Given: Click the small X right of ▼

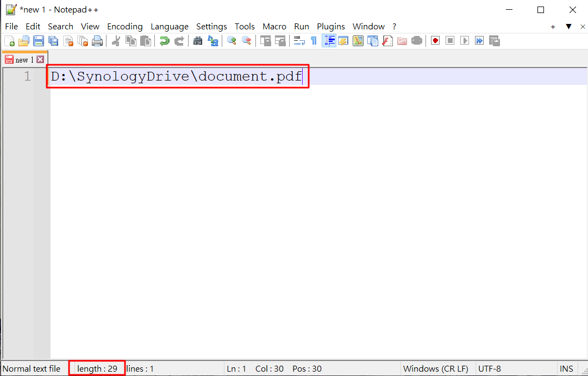Looking at the screenshot, I should [583, 27].
